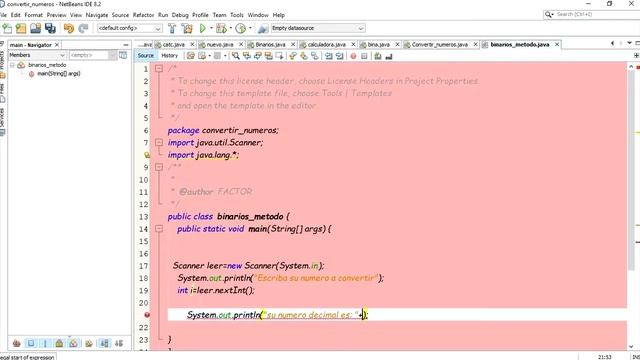Open the Empty datasource dropdown
Viewport: 640px width, 360px height.
pos(318,28)
